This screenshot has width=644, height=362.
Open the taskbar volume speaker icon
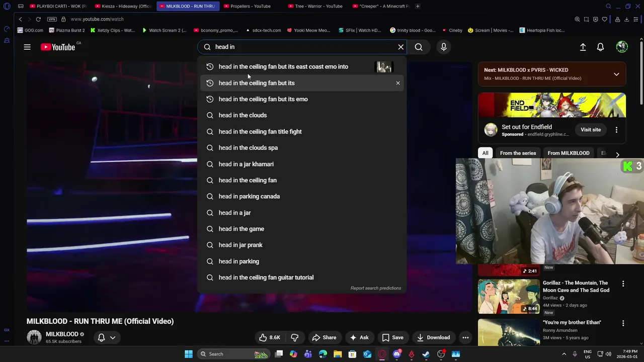(x=608, y=354)
